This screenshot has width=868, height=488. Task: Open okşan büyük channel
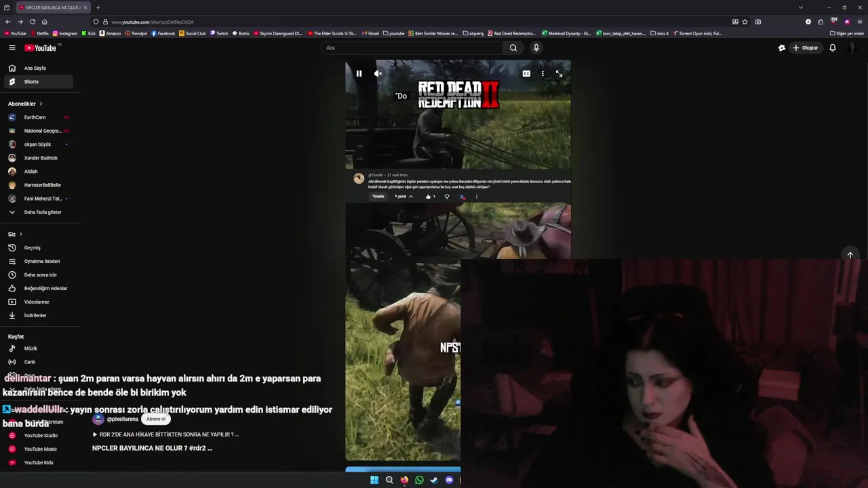[38, 144]
